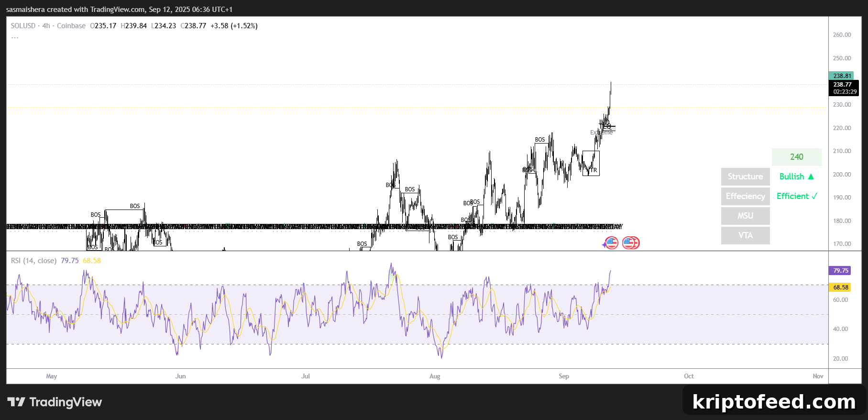Click the change value +3.58 (+1.52%)
The image size is (868, 420).
pos(234,26)
